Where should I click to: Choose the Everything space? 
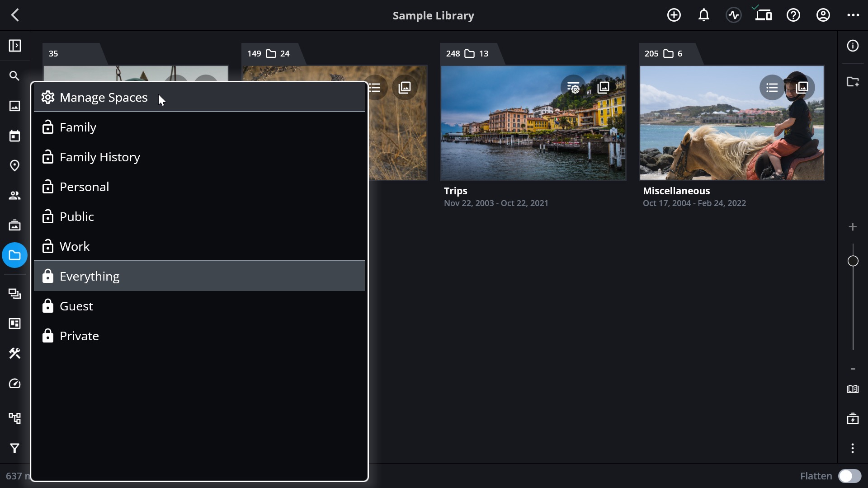pyautogui.click(x=199, y=276)
